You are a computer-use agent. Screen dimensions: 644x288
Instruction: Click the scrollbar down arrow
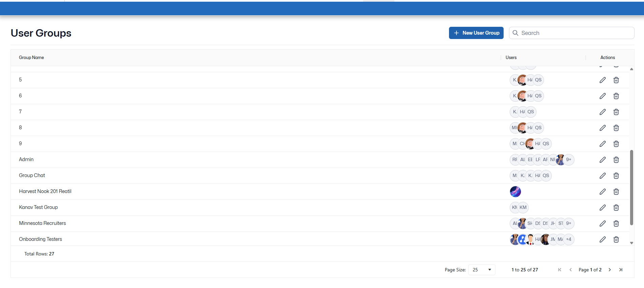tap(631, 243)
